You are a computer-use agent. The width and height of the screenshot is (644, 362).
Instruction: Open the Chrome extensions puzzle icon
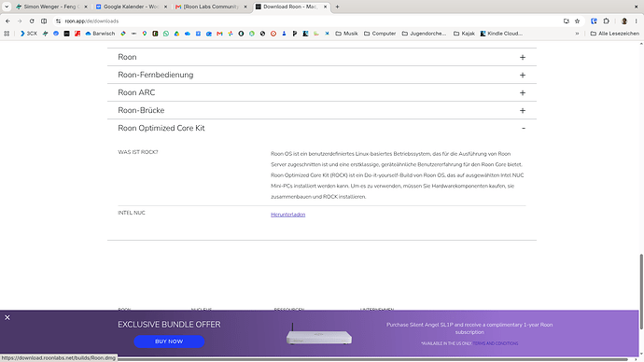pos(607,21)
